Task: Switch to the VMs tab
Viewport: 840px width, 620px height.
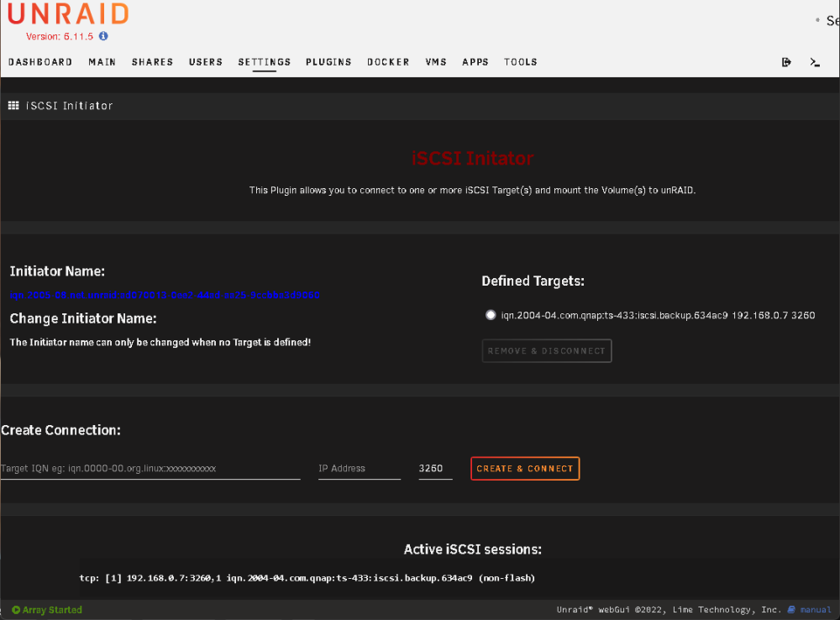Action: coord(436,62)
